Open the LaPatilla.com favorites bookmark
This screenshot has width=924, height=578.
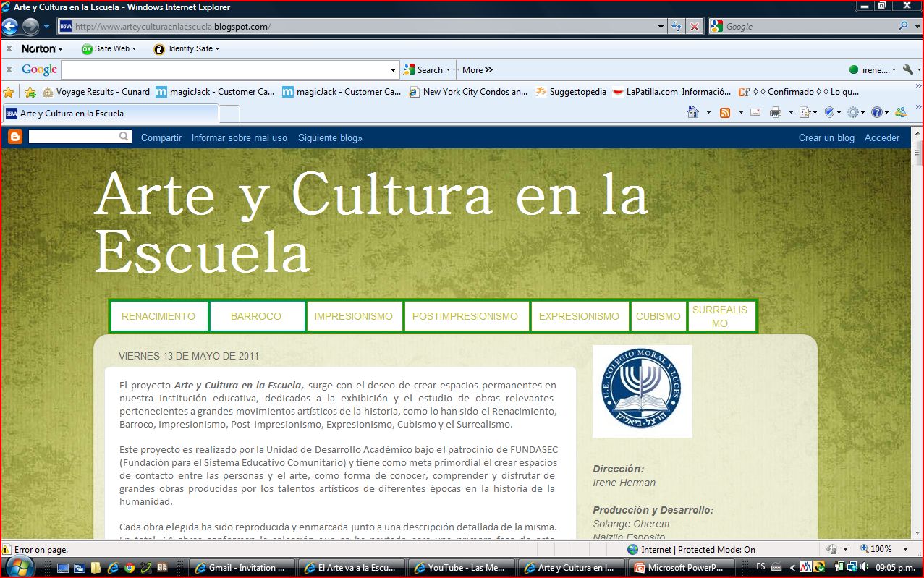click(x=672, y=92)
